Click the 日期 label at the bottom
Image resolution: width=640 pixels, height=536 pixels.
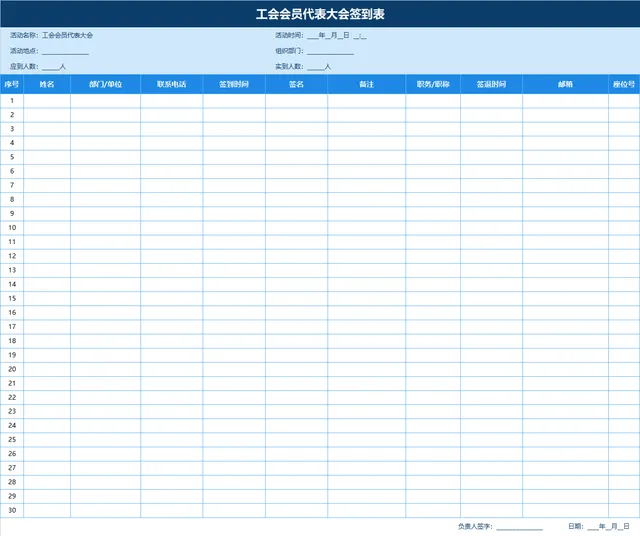(575, 527)
